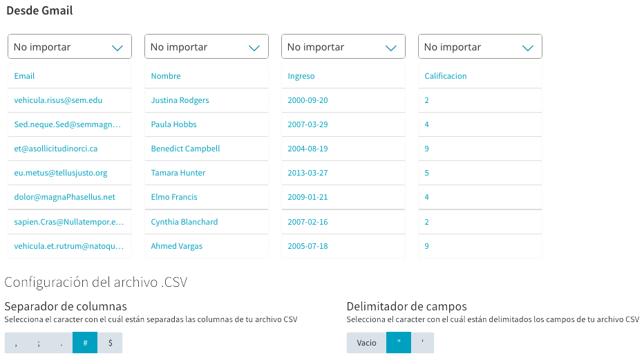The width and height of the screenshot is (644, 356).
Task: Click the Email column header cell
Action: pyautogui.click(x=70, y=76)
